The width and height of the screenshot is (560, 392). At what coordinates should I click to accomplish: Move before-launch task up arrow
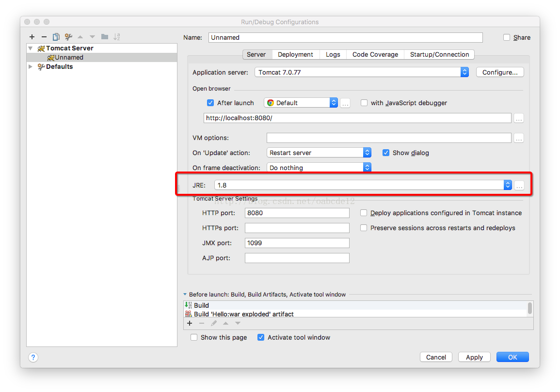tap(226, 323)
